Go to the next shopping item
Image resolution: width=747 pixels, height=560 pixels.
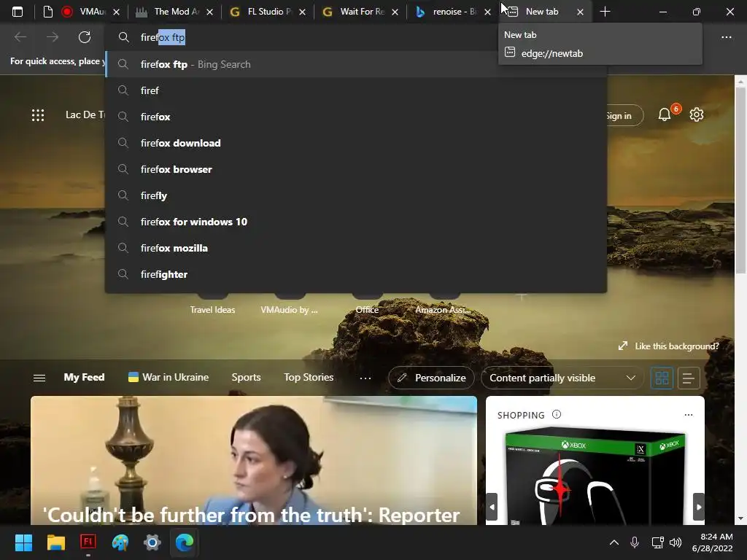(x=698, y=507)
